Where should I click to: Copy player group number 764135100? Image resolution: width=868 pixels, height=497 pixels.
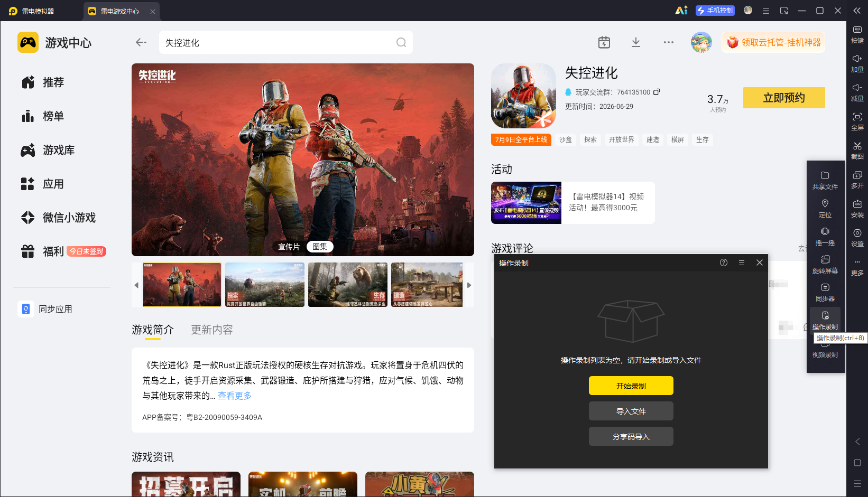pyautogui.click(x=657, y=92)
